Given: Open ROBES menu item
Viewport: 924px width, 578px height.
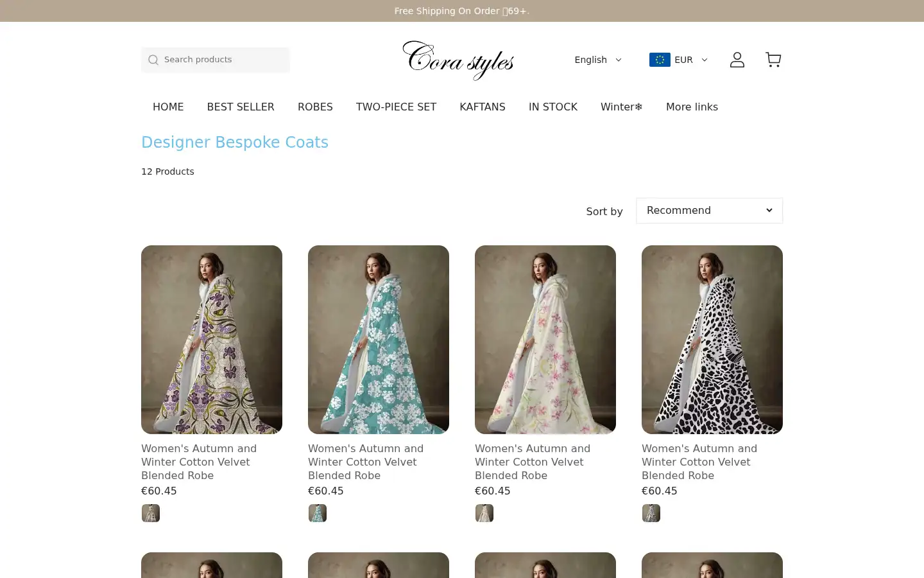Looking at the screenshot, I should coord(315,107).
